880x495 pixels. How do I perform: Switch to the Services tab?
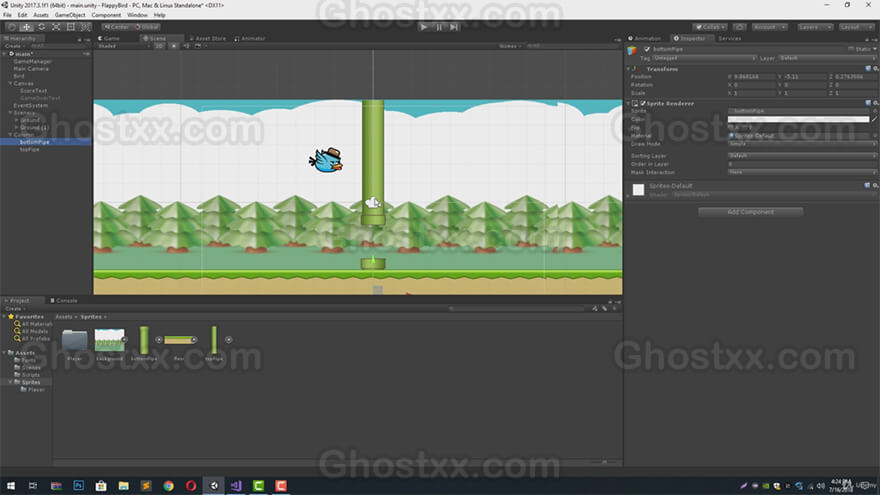tap(730, 38)
